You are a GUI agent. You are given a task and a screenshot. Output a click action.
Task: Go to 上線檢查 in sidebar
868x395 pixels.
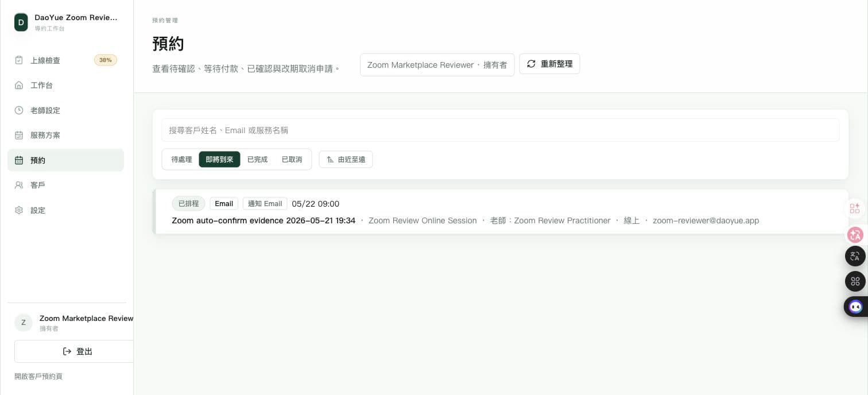pos(65,60)
